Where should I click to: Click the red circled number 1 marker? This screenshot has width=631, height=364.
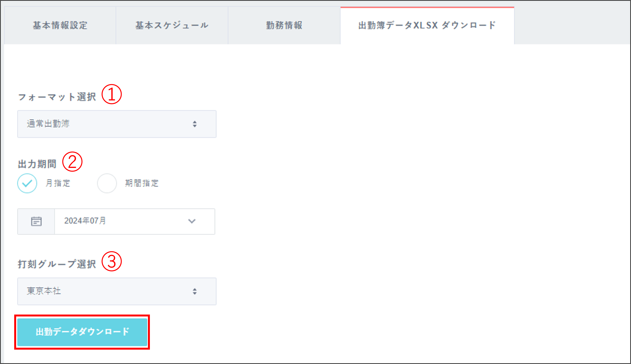[x=112, y=94]
